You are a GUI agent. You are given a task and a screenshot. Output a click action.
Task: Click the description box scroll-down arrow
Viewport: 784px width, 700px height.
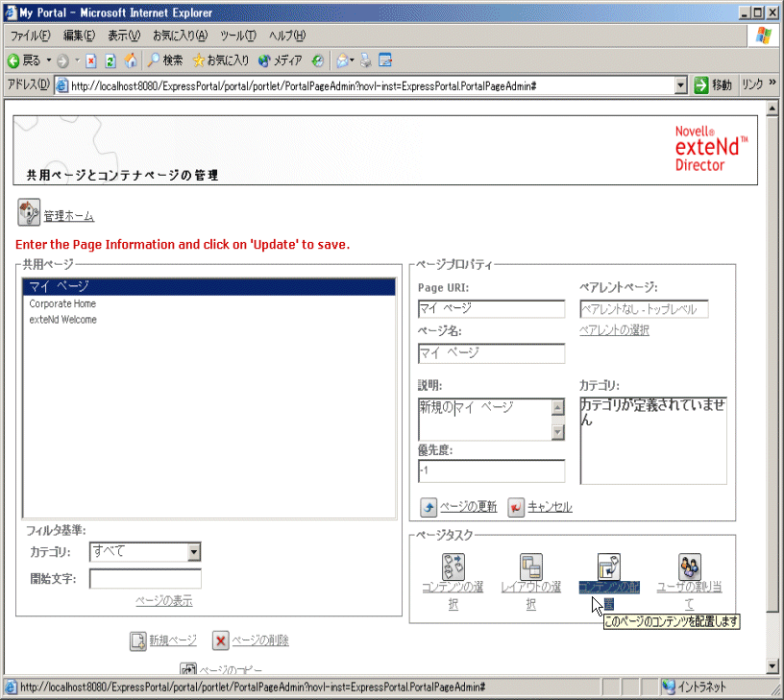558,432
